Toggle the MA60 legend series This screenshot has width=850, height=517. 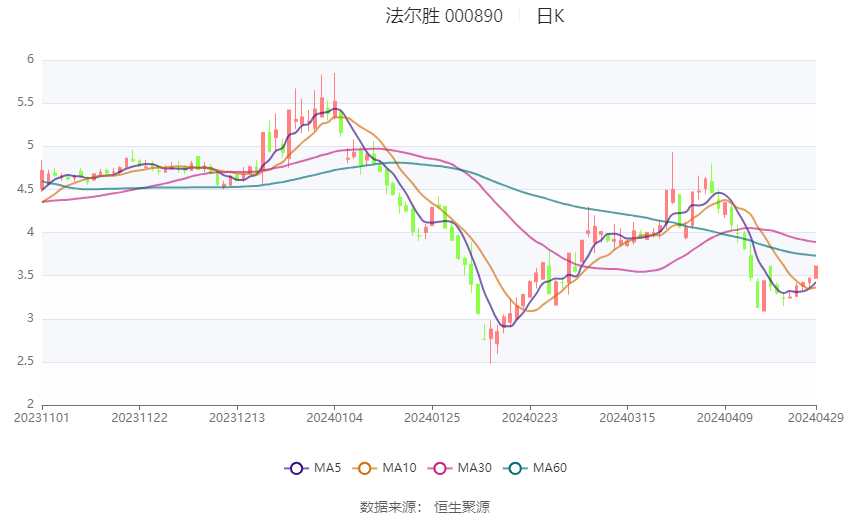pos(535,468)
